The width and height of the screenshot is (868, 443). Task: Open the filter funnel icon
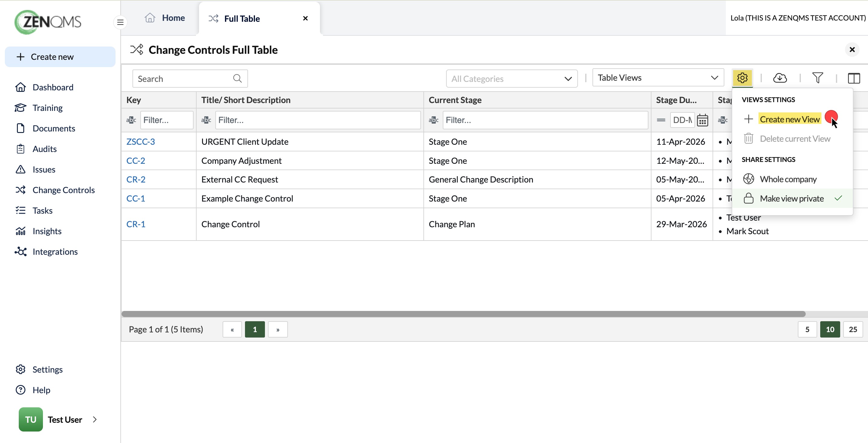click(x=817, y=78)
